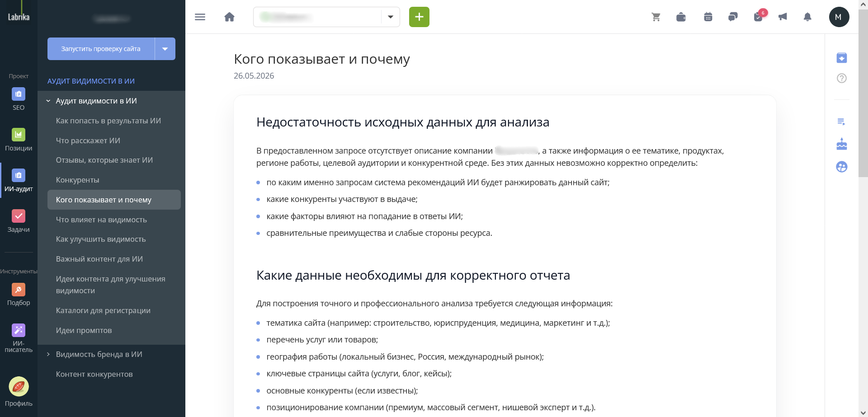Screen dimensions: 868x417
Task: Click the Labrika logo
Action: 19,17
